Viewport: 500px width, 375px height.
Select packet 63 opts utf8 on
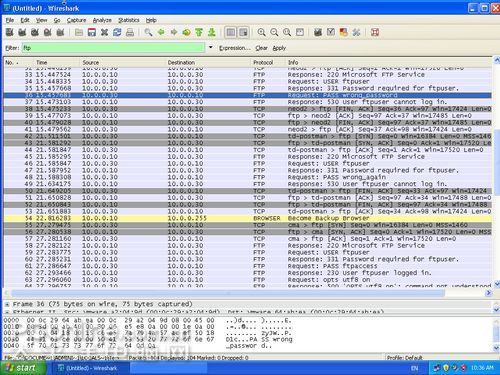click(248, 280)
